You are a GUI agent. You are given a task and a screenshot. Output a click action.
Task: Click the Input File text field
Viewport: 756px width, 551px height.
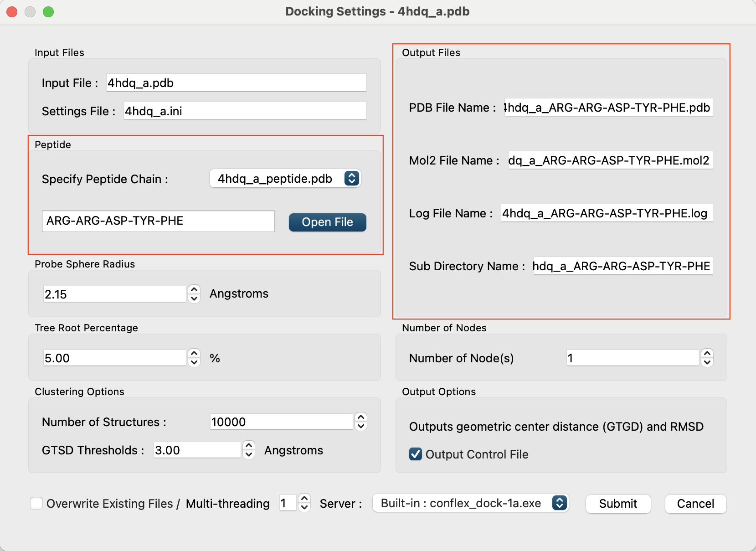pos(236,83)
